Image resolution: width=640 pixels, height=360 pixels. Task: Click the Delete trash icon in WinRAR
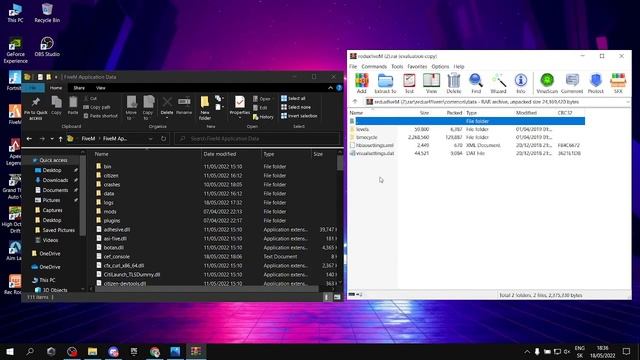[x=453, y=83]
